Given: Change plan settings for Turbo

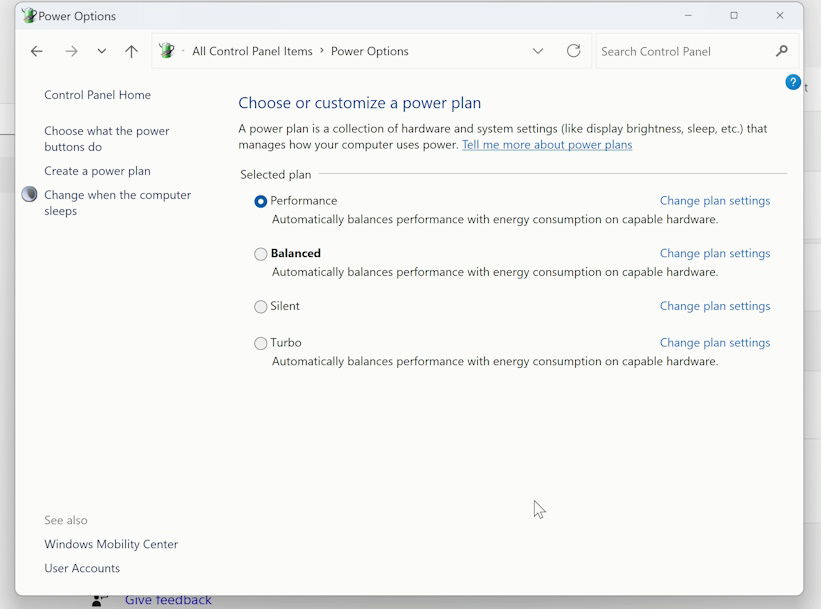Looking at the screenshot, I should (714, 343).
